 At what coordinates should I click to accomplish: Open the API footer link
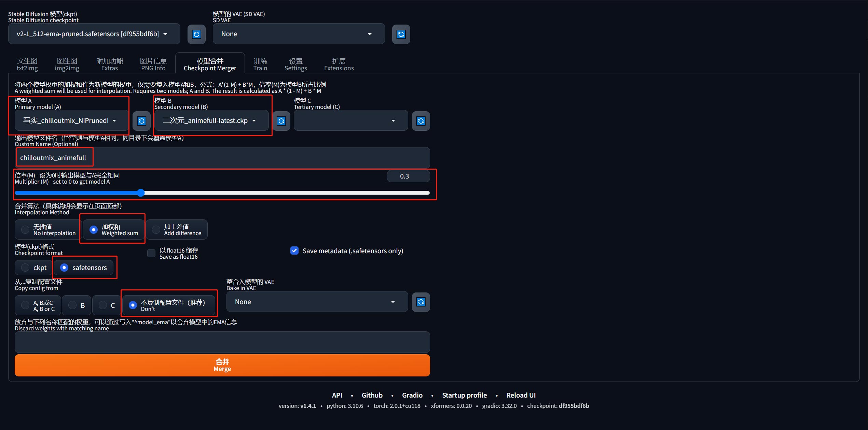click(337, 395)
